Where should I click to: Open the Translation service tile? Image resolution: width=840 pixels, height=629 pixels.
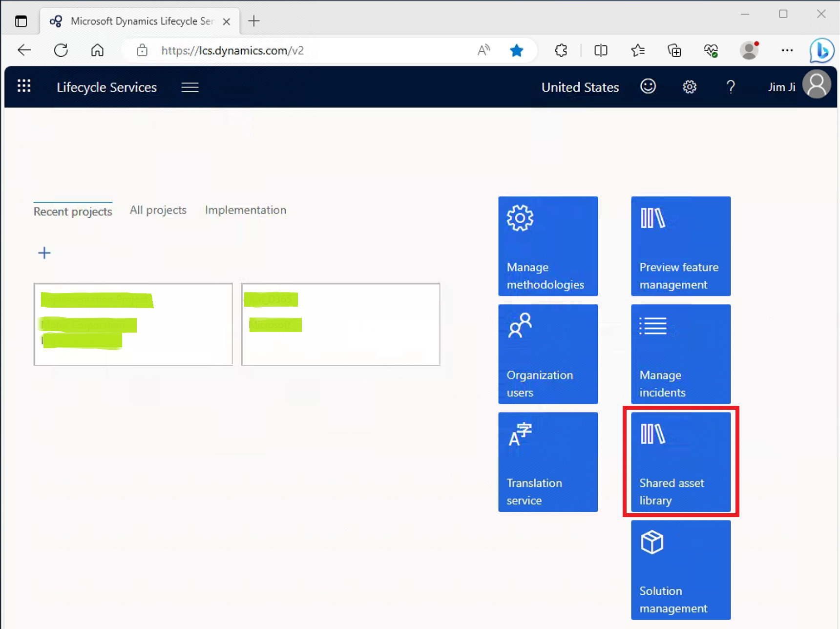click(548, 462)
